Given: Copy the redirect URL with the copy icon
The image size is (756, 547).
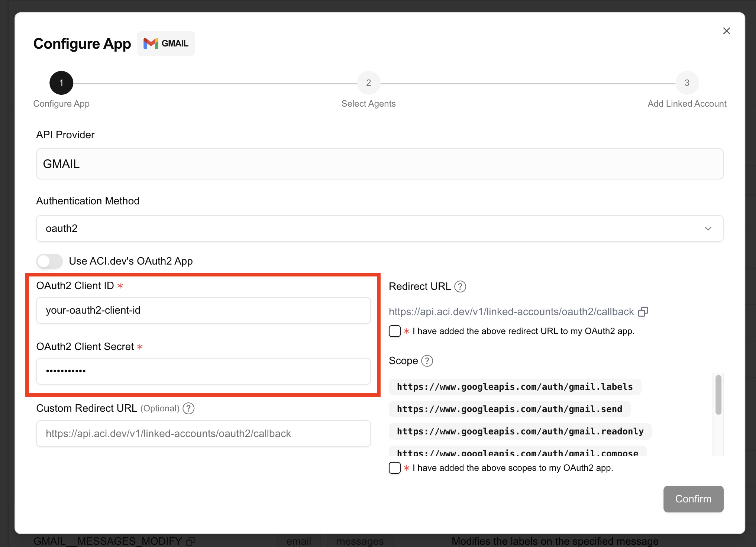Looking at the screenshot, I should tap(643, 312).
